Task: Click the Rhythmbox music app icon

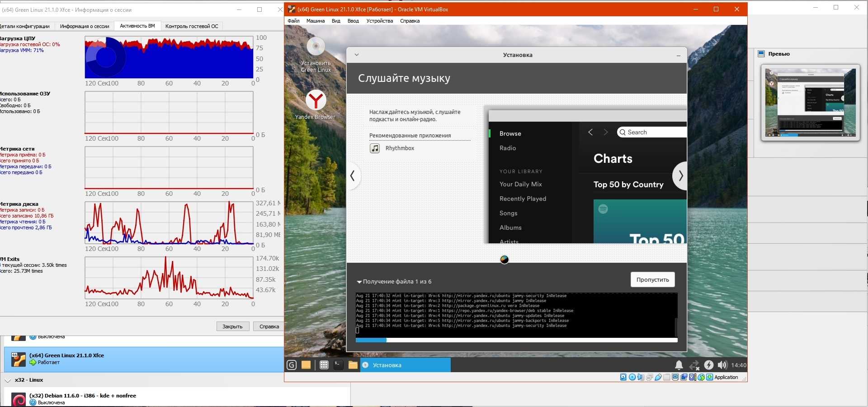Action: (375, 148)
